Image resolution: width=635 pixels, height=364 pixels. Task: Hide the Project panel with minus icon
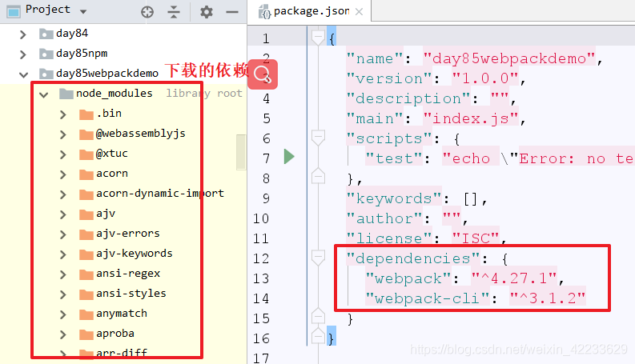(232, 12)
